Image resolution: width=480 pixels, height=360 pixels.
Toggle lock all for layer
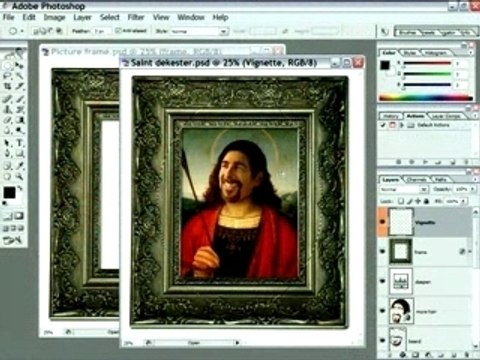tap(426, 201)
